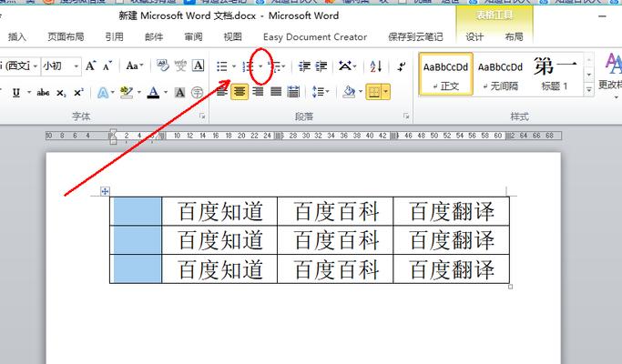Image resolution: width=622 pixels, height=364 pixels.
Task: Apply a bulleted list
Action: [x=222, y=66]
